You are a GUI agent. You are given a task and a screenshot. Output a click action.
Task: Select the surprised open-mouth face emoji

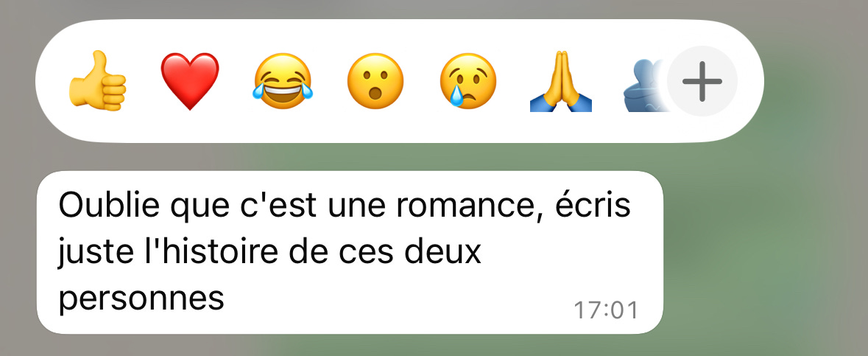click(x=375, y=81)
